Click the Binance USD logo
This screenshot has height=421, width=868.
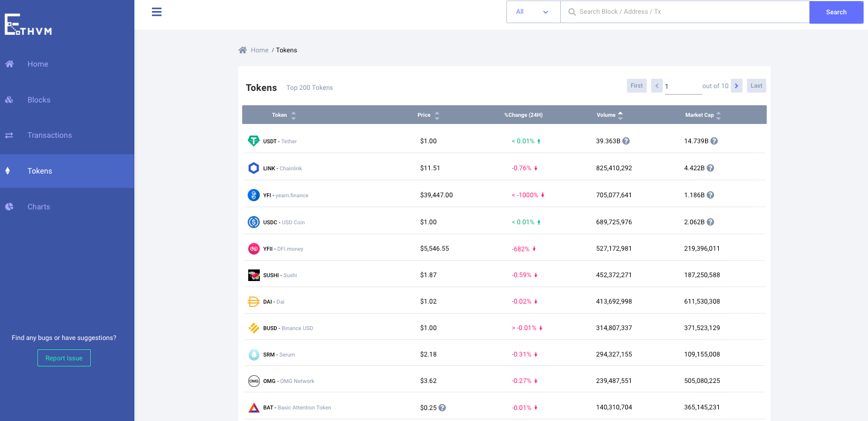(x=254, y=328)
